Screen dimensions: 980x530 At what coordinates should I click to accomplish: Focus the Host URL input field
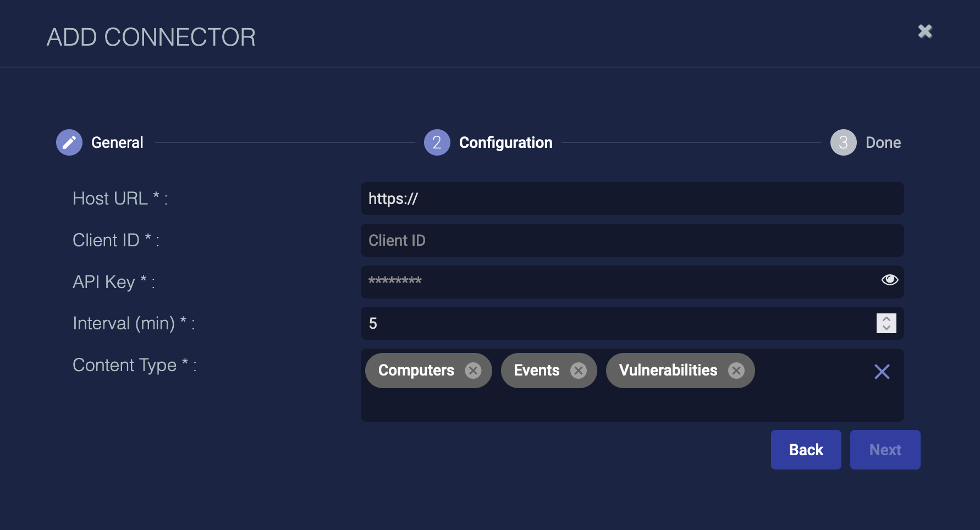(631, 199)
